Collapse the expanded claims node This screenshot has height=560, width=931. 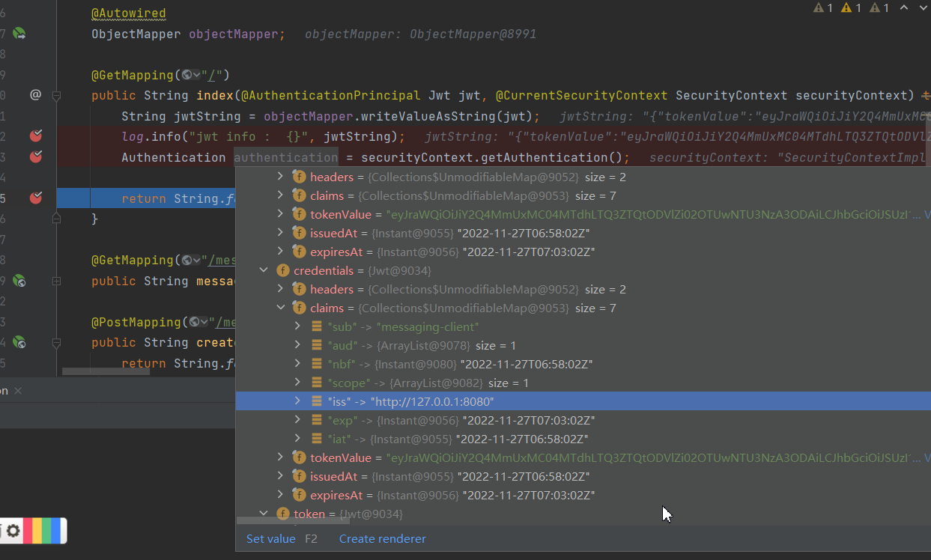coord(280,308)
